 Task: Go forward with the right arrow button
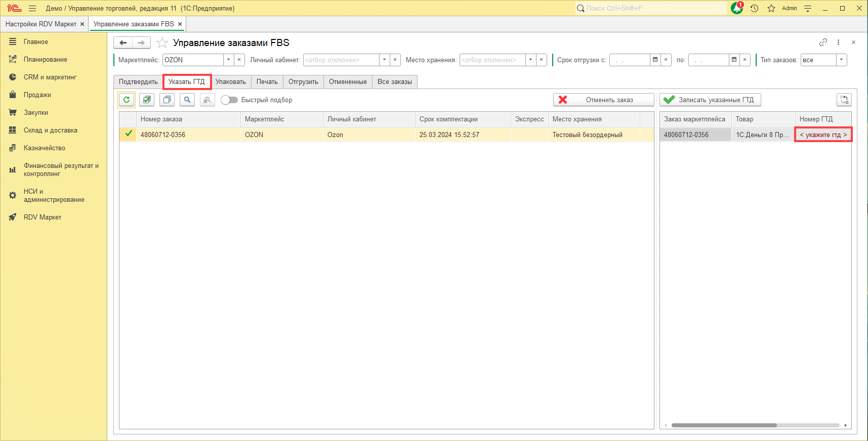(x=141, y=43)
